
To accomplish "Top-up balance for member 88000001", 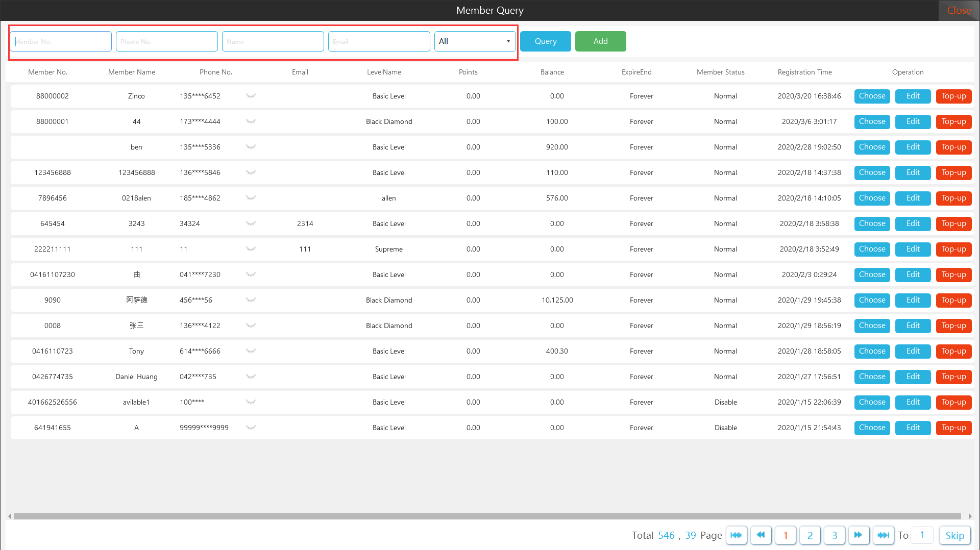I will 953,121.
